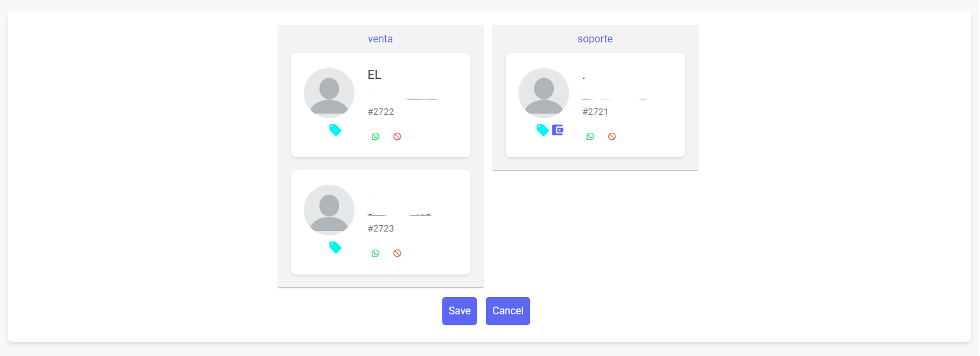This screenshot has height=356, width=980.
Task: Cancel the board changes
Action: (x=508, y=311)
